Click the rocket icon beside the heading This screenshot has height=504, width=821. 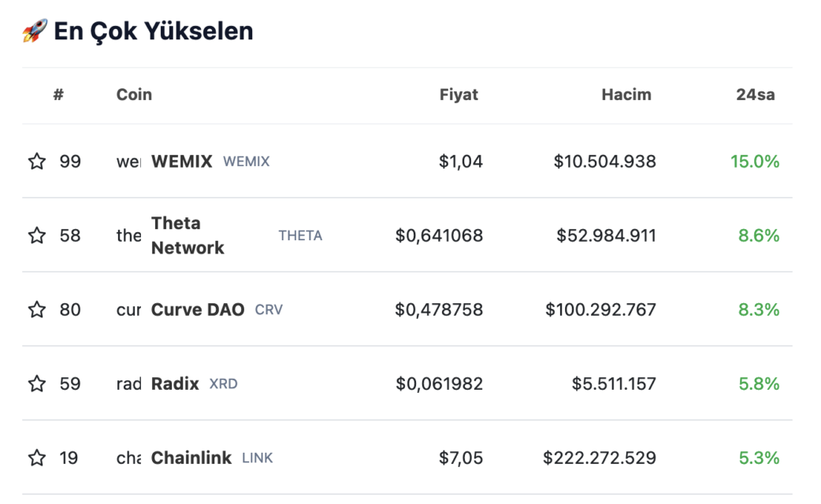[x=35, y=31]
